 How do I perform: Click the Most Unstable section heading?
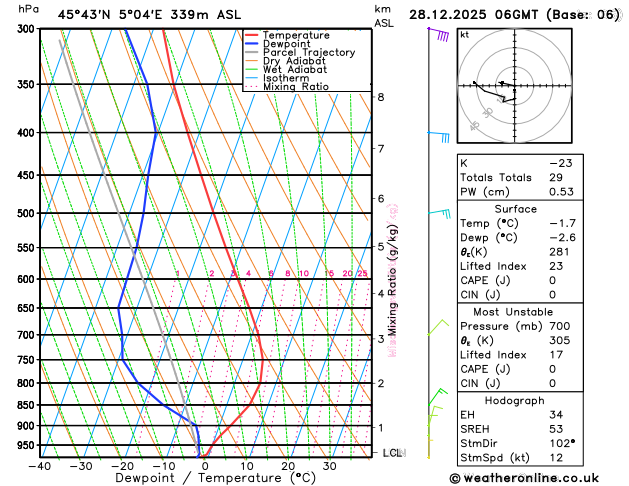[x=513, y=312]
